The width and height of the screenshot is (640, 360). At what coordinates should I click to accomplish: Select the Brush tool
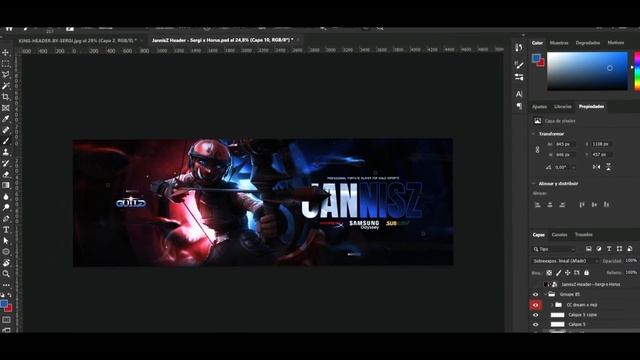coord(6,141)
